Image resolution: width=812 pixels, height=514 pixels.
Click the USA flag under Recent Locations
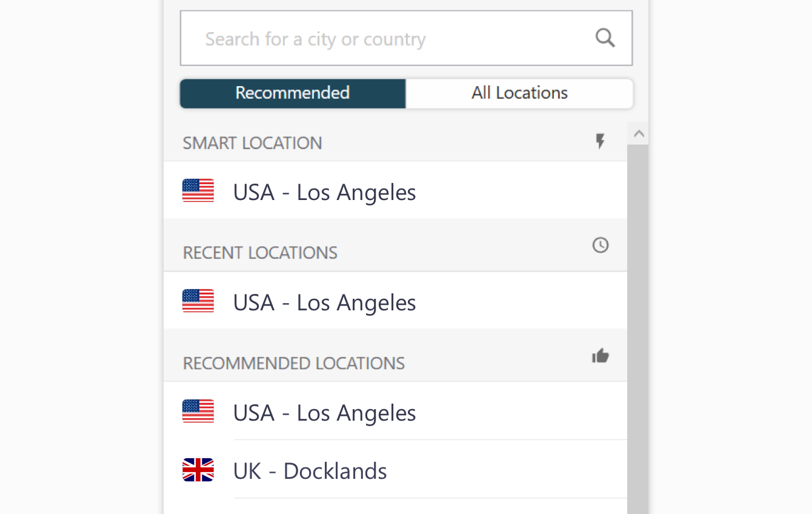click(x=198, y=301)
